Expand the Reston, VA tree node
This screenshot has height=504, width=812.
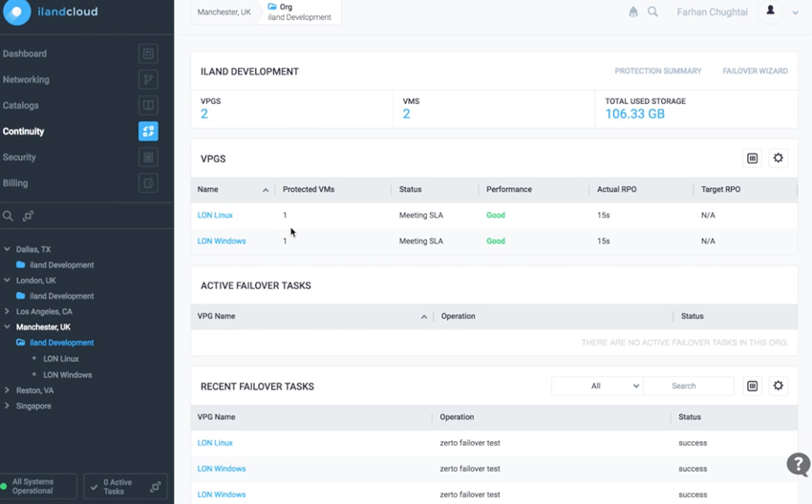click(7, 389)
